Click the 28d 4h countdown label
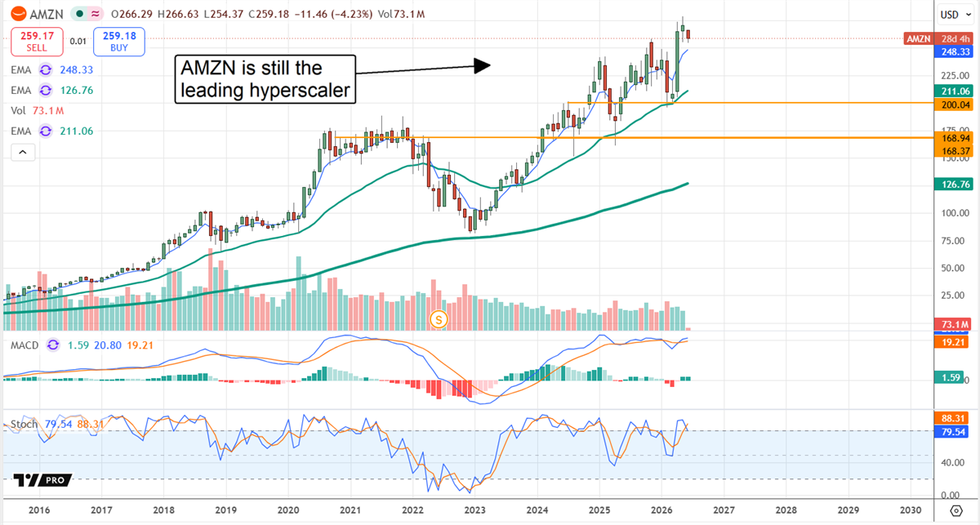Screen dimensions: 980x525 point(955,39)
